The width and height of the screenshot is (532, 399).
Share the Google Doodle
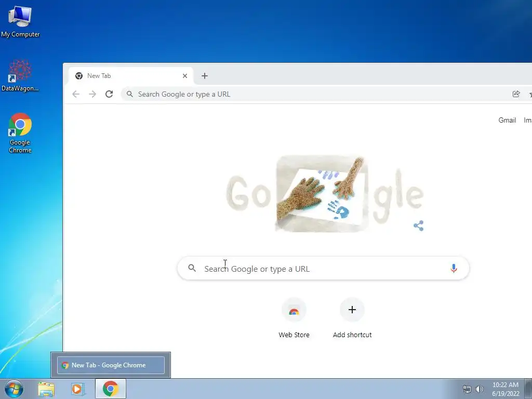point(419,225)
